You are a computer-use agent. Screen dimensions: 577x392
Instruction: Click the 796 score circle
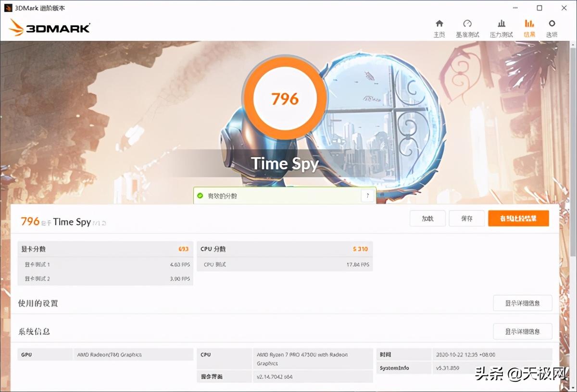click(285, 98)
